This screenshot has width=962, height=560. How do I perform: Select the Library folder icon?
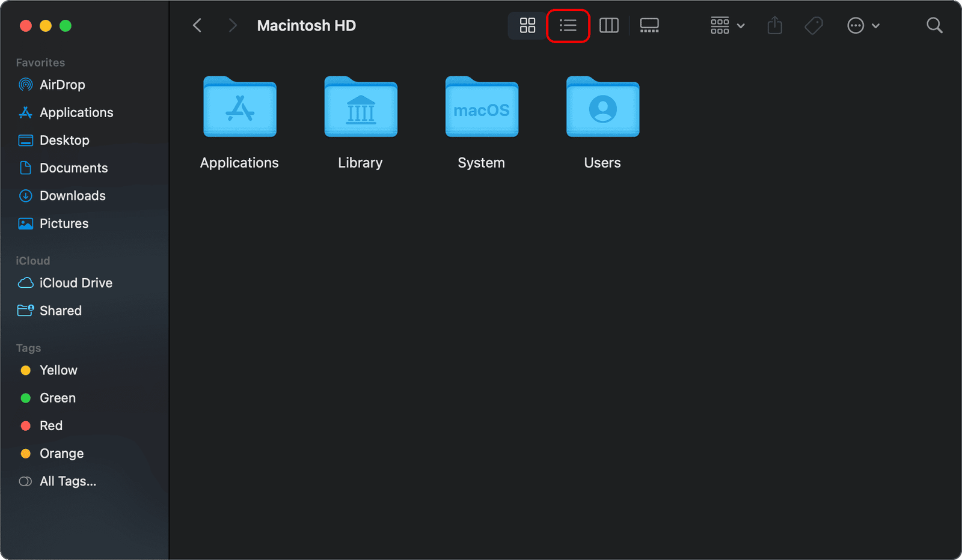click(x=361, y=106)
